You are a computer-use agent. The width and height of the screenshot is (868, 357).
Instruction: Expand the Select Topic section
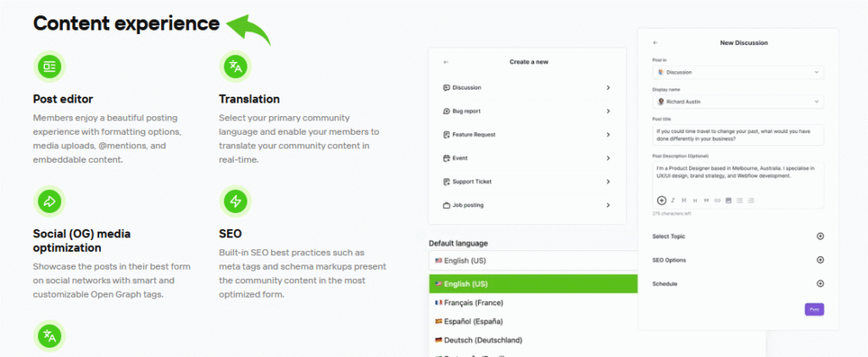coord(819,237)
